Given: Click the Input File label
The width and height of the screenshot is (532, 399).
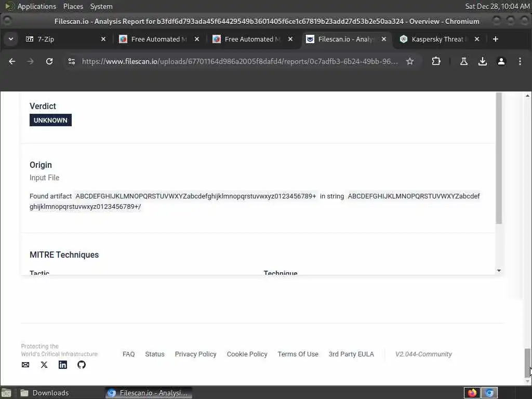Looking at the screenshot, I should pos(45,178).
